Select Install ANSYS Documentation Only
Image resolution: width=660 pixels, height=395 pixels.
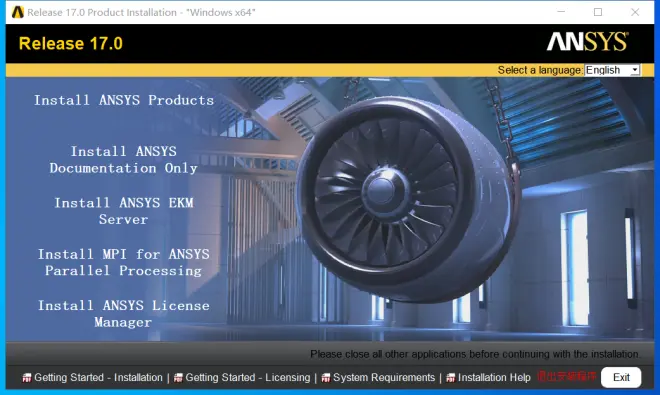click(123, 160)
